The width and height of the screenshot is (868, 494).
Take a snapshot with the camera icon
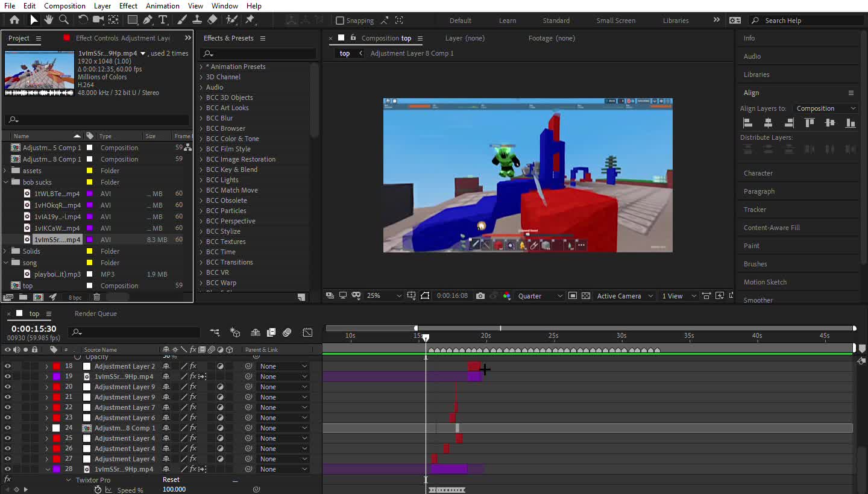[480, 296]
